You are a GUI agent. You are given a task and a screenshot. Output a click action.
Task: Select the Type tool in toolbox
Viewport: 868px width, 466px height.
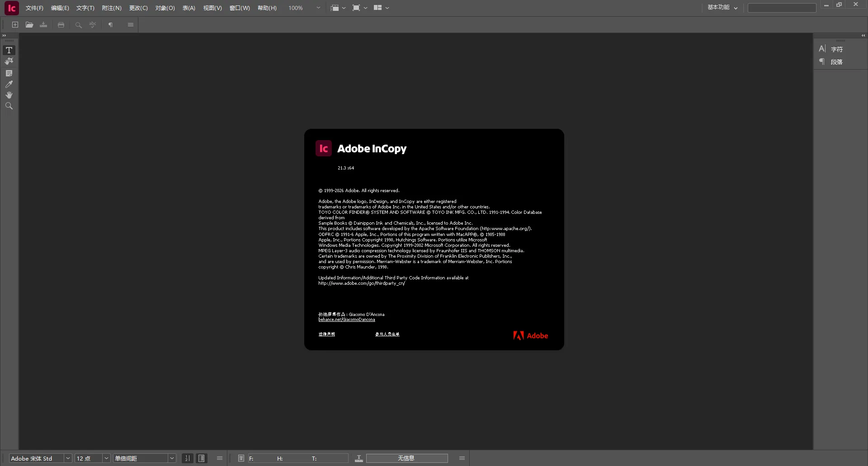tap(9, 50)
